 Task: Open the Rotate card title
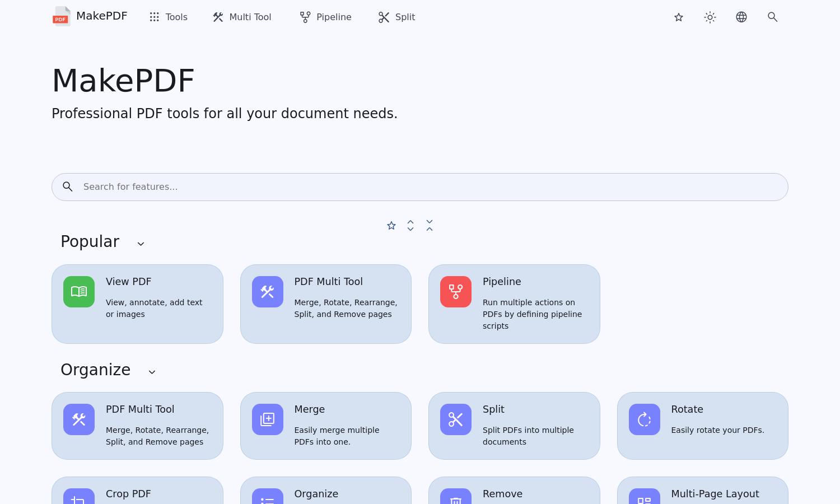(687, 409)
